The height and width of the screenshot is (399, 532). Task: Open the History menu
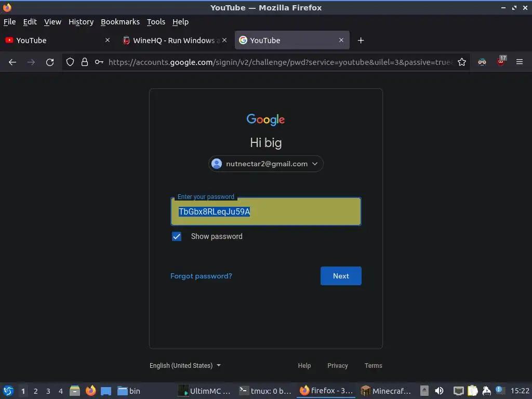(81, 22)
